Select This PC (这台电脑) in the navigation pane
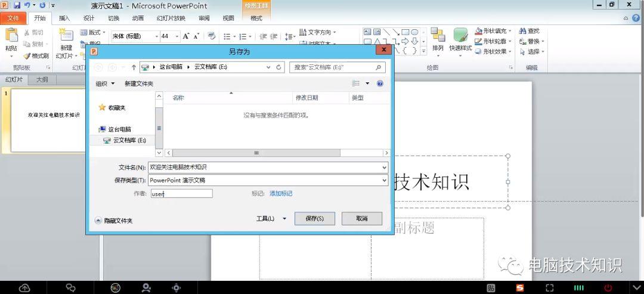This screenshot has height=294, width=644. tap(116, 129)
